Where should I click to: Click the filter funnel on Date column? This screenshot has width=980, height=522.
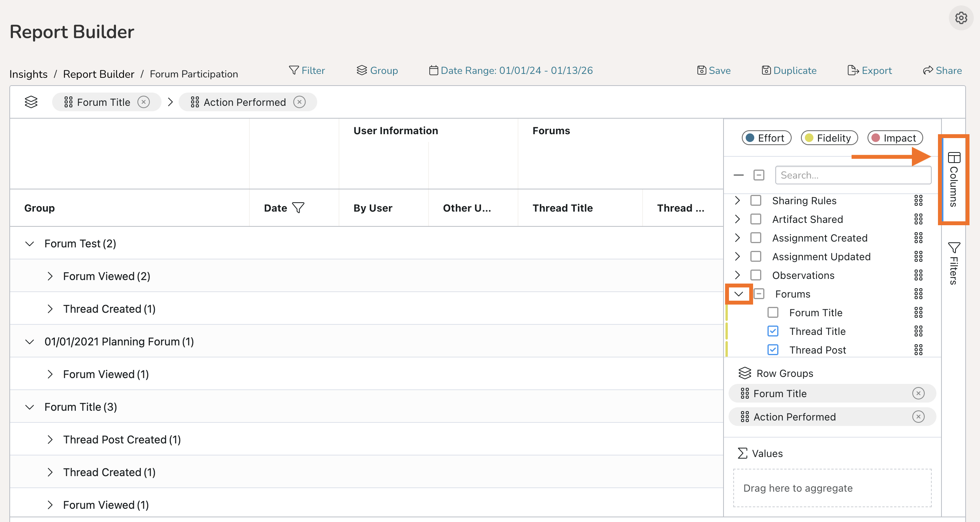pyautogui.click(x=298, y=208)
